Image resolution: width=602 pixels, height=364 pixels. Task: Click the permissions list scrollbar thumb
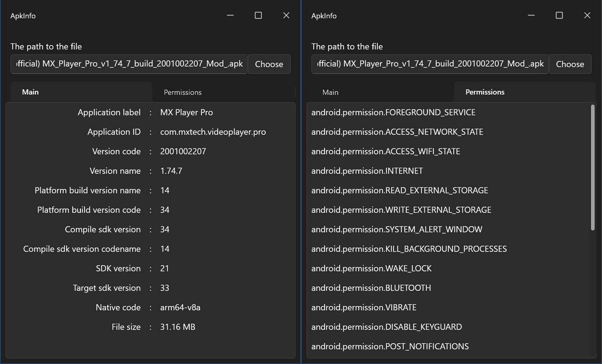pos(593,167)
